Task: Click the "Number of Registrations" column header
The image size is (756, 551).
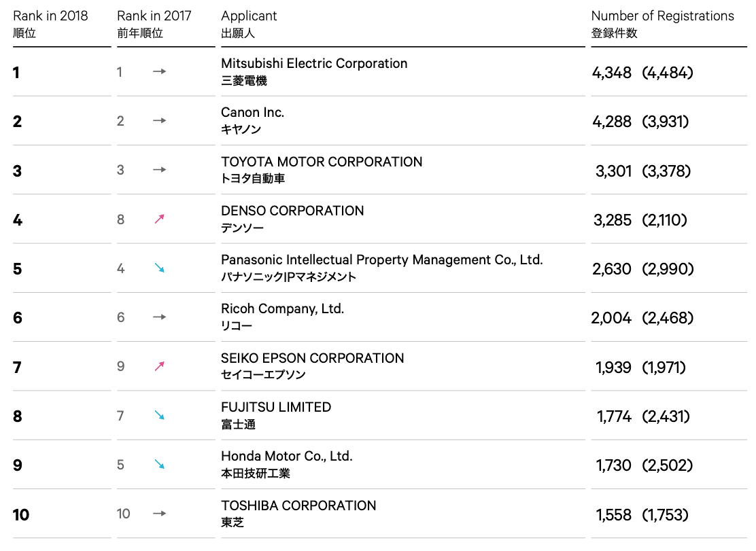Action: [662, 16]
